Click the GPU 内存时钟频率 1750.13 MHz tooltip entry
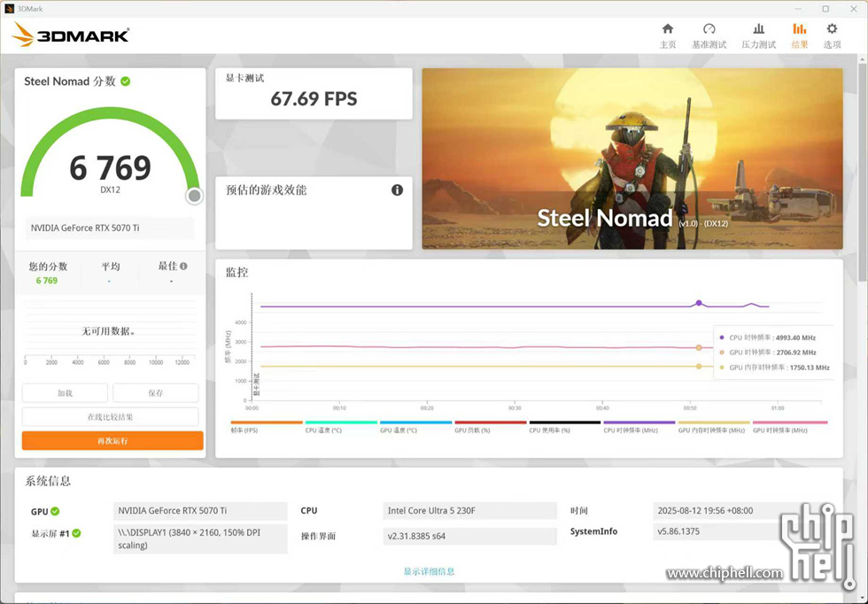 coord(774,368)
